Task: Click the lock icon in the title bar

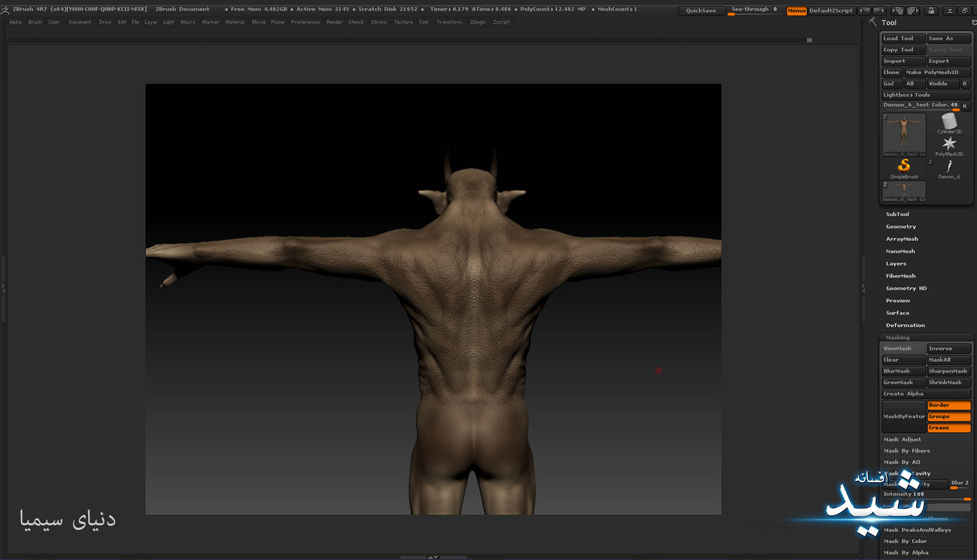Action: (x=931, y=10)
